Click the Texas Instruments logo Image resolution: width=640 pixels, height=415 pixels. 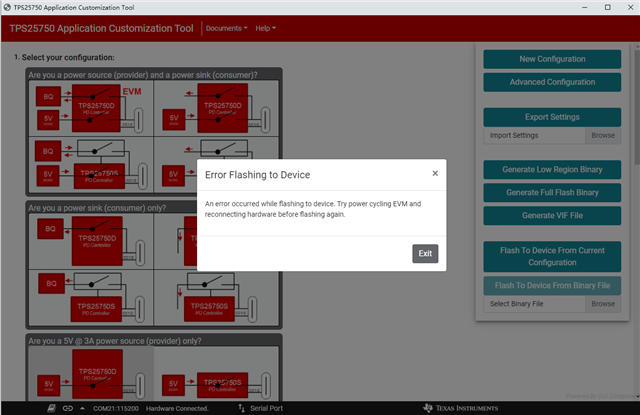click(x=460, y=408)
